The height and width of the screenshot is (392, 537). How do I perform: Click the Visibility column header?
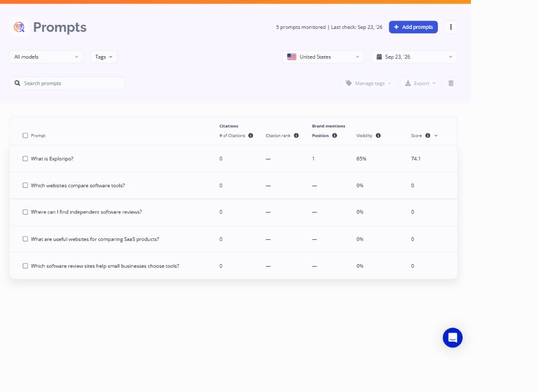pos(364,136)
